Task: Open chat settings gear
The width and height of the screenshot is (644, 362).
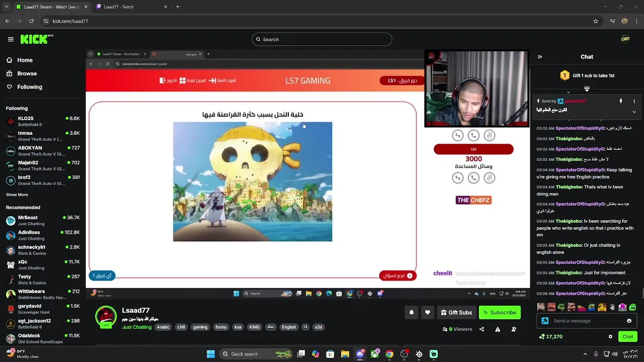Action: pos(610,336)
